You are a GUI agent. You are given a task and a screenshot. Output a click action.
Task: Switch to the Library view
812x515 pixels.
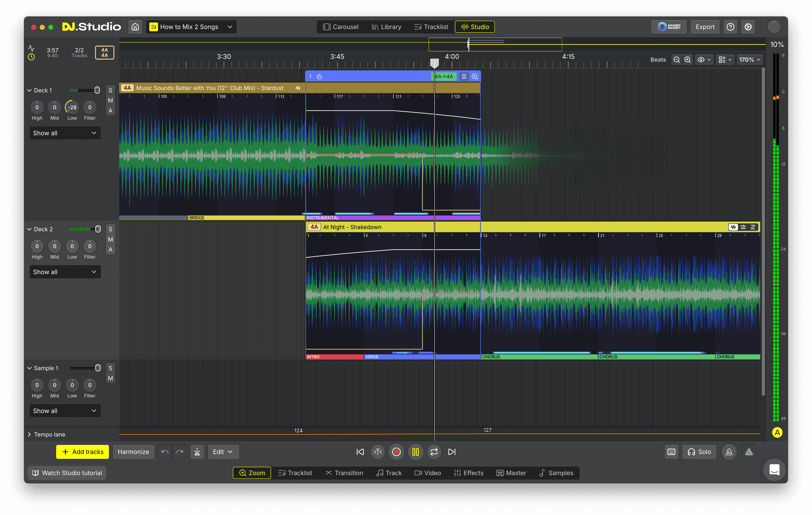(386, 27)
